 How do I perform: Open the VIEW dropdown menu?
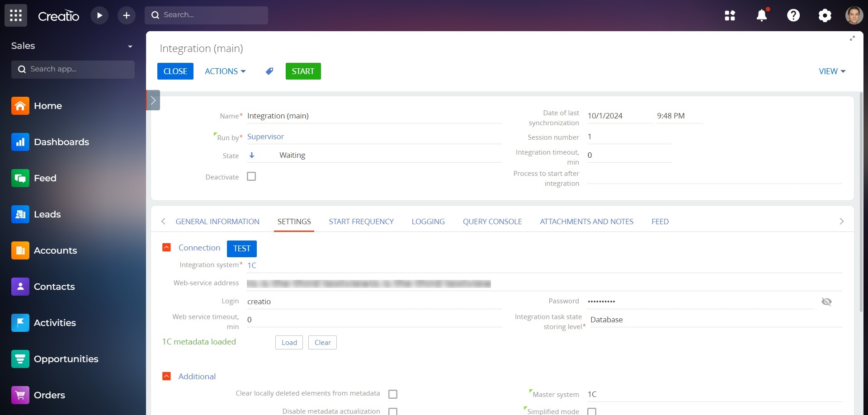(x=832, y=71)
